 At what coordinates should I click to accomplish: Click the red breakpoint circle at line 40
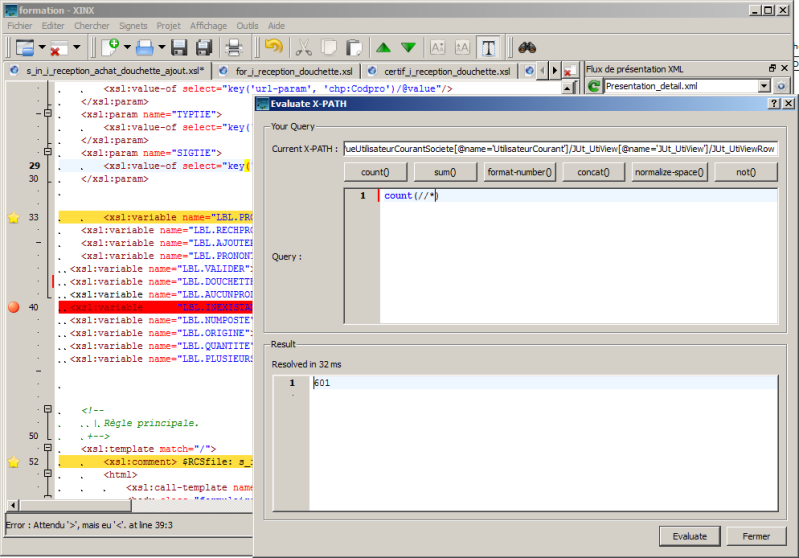coord(14,307)
